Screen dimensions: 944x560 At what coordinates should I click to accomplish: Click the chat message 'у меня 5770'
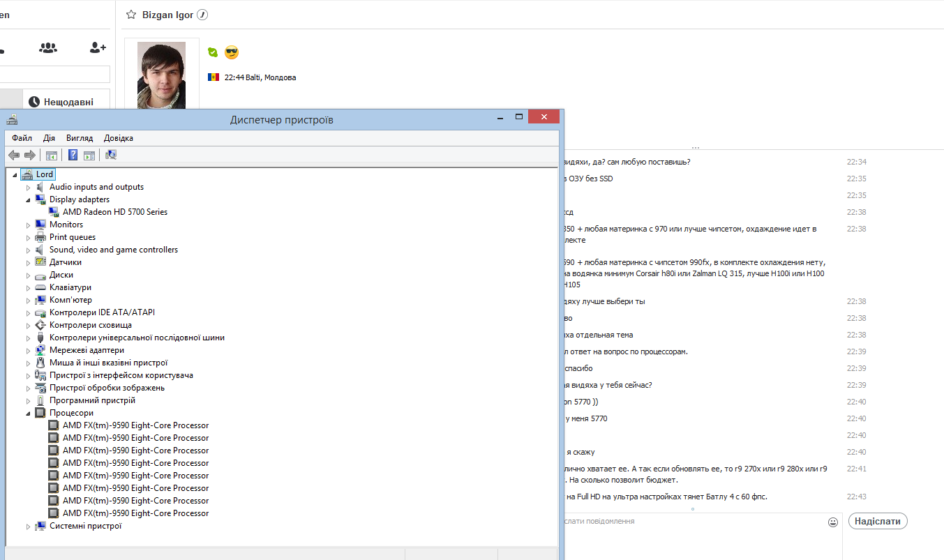[x=586, y=418]
